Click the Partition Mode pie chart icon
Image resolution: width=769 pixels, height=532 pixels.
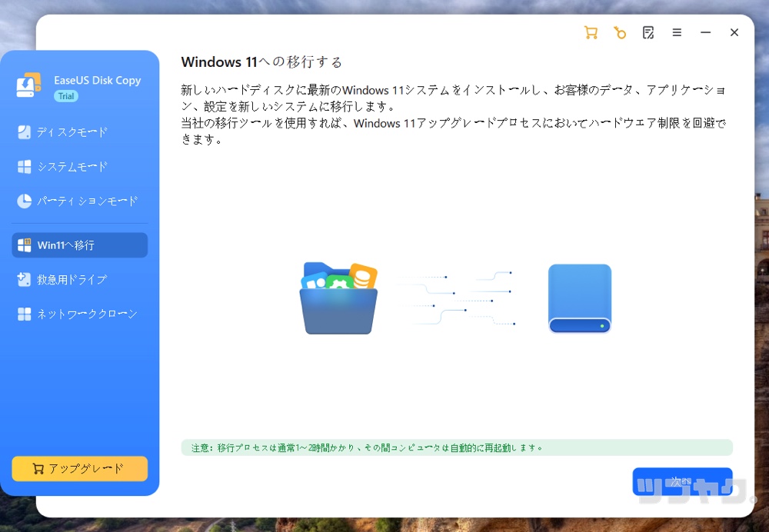(25, 201)
